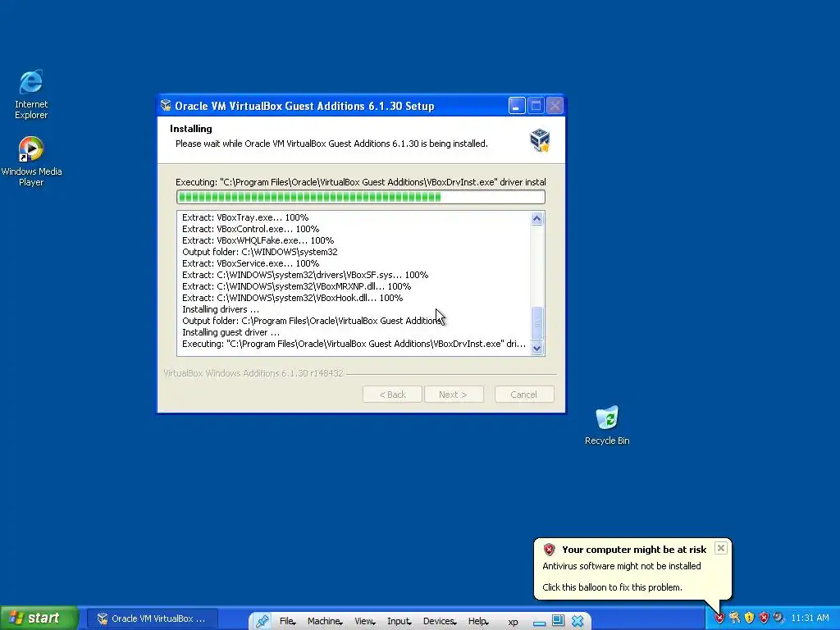Click the 'Antivirus software might not be installed' text
Viewport: 840px width, 630px height.
click(622, 566)
